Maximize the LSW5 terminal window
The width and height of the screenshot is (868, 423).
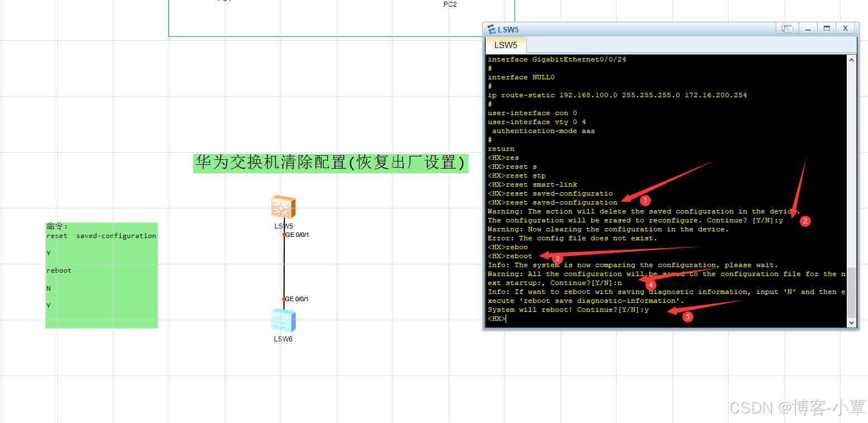point(826,28)
